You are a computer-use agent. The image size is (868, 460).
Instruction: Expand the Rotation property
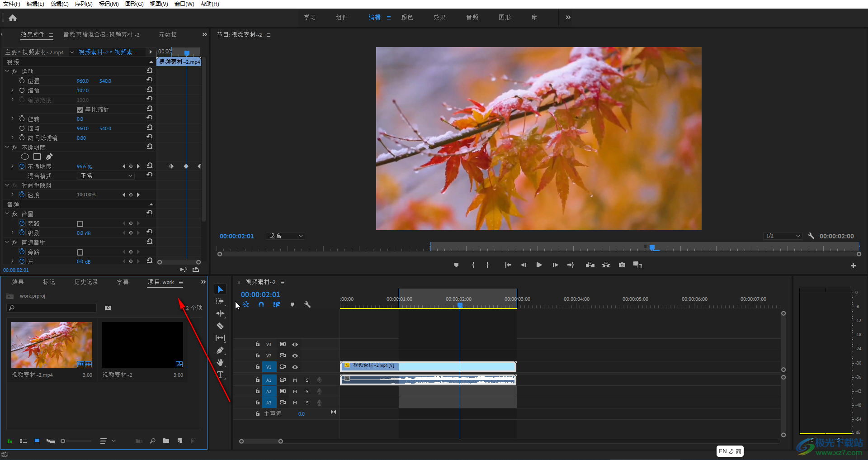tap(13, 119)
